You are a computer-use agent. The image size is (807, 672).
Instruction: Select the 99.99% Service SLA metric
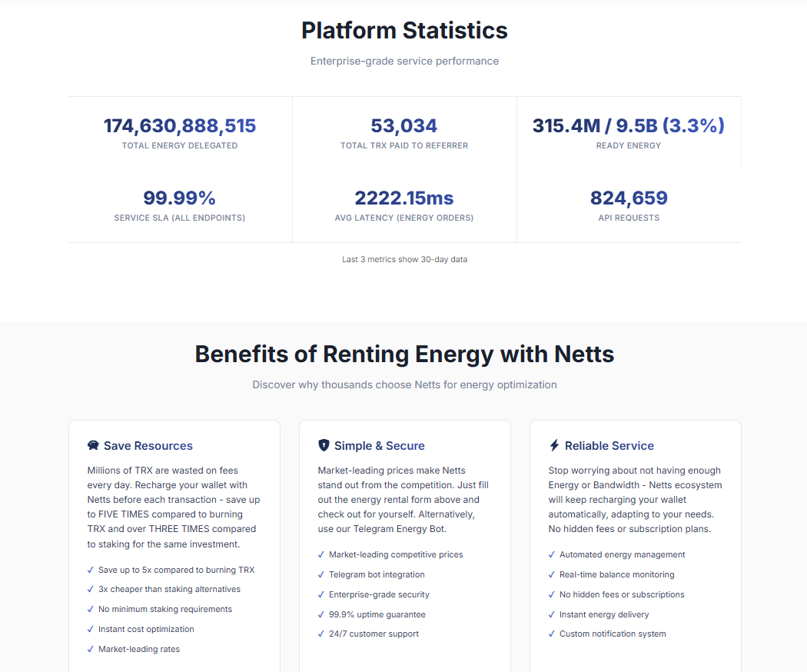(180, 198)
